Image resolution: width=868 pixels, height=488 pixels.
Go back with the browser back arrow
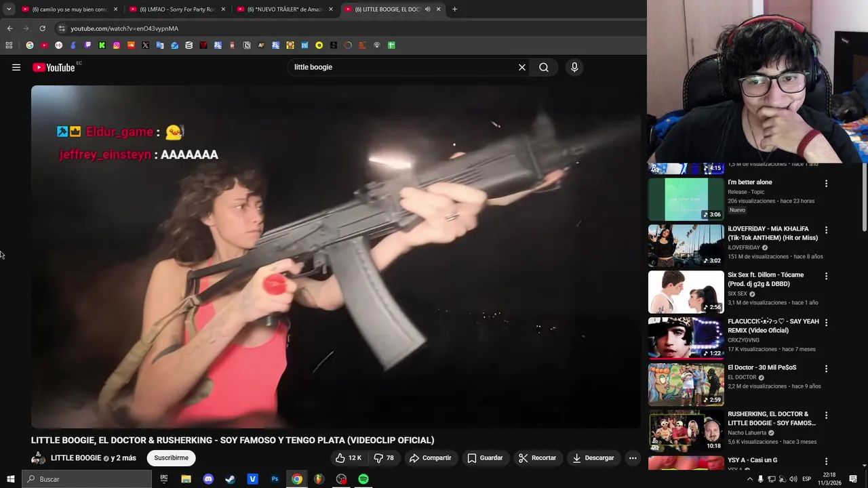click(x=9, y=28)
